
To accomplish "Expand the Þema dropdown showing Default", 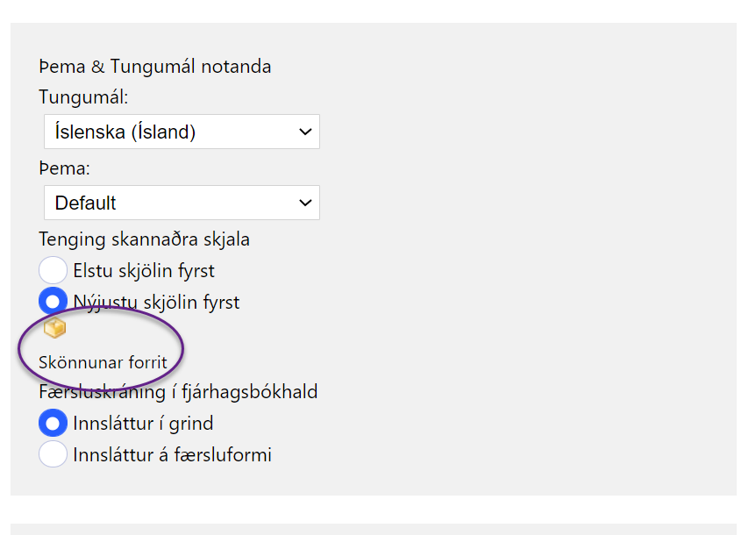I will click(x=182, y=203).
